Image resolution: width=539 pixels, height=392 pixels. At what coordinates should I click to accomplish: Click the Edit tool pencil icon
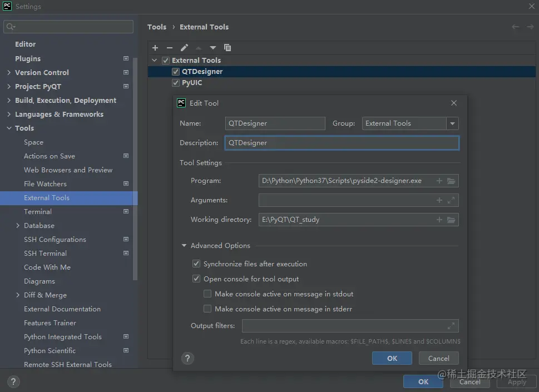184,48
